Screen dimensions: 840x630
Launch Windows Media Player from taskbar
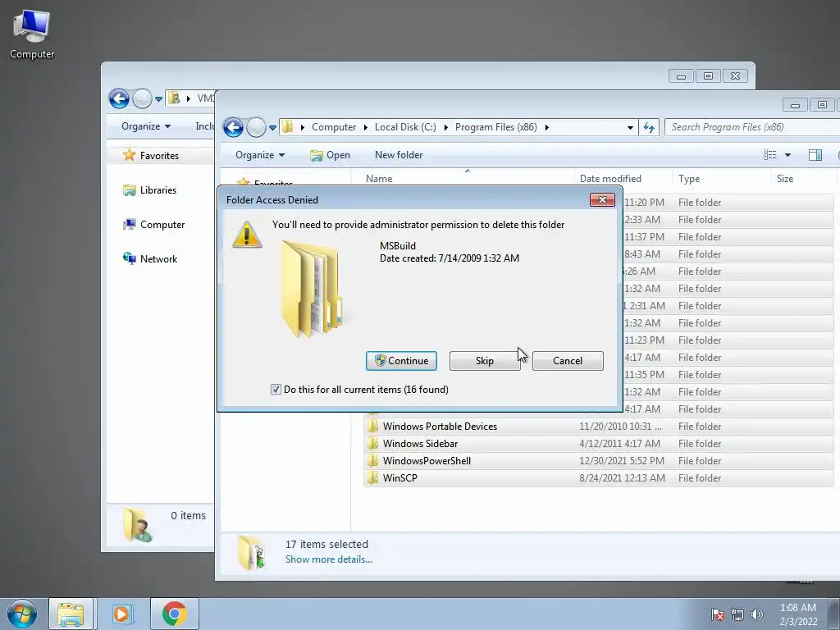122,614
